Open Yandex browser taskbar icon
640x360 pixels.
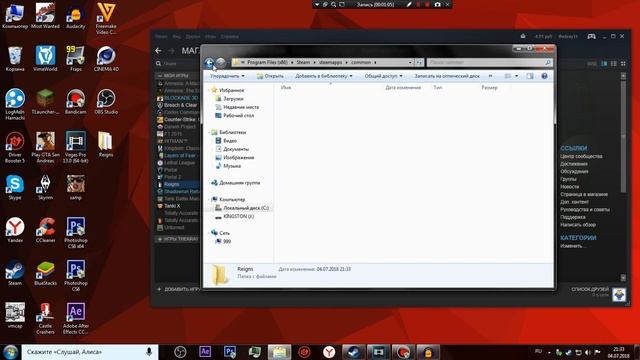pyautogui.click(x=329, y=351)
